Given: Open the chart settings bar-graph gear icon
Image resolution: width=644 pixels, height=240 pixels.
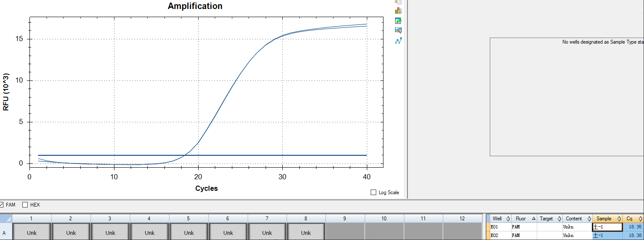Looking at the screenshot, I should pyautogui.click(x=398, y=11).
